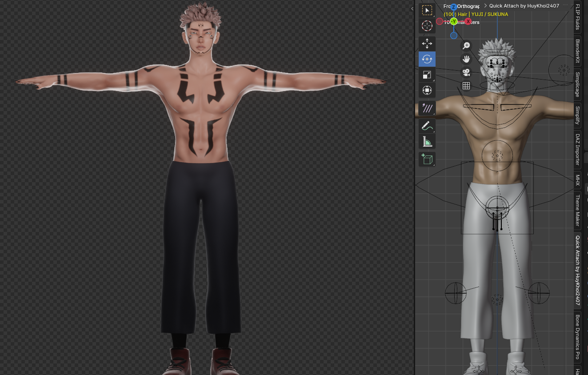Switch to the Scale tool
This screenshot has height=375, width=588.
(427, 75)
